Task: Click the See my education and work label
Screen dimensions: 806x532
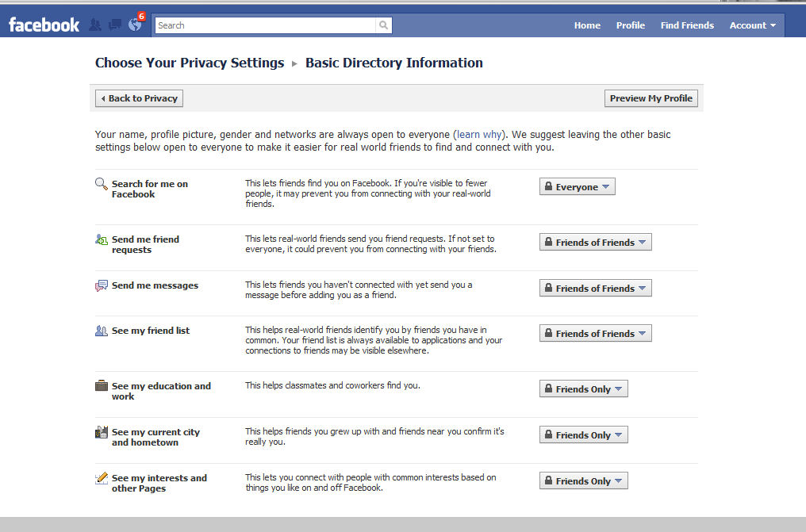Action: pos(161,392)
